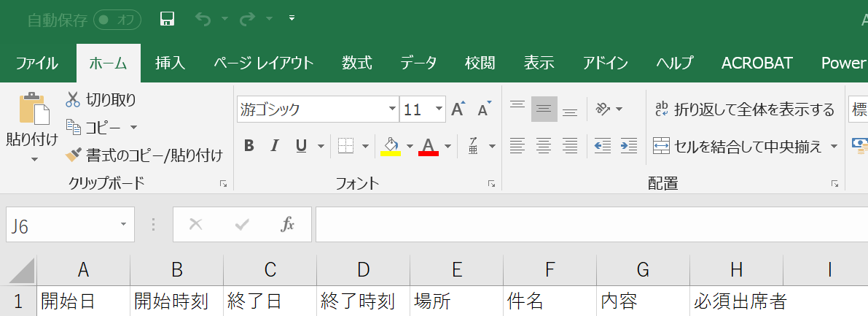The image size is (868, 316).
Task: Expand the 貼り付け paste options arrow
Action: (x=34, y=160)
